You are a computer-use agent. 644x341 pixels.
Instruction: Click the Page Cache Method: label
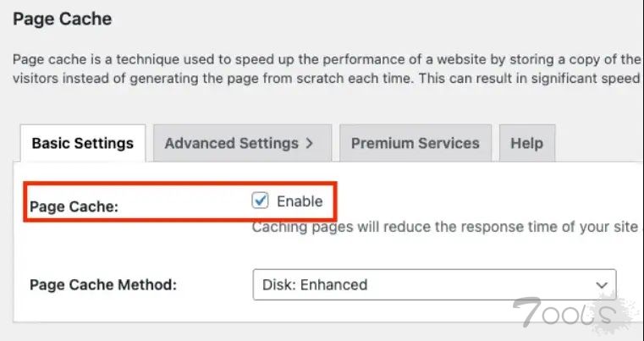(x=102, y=285)
